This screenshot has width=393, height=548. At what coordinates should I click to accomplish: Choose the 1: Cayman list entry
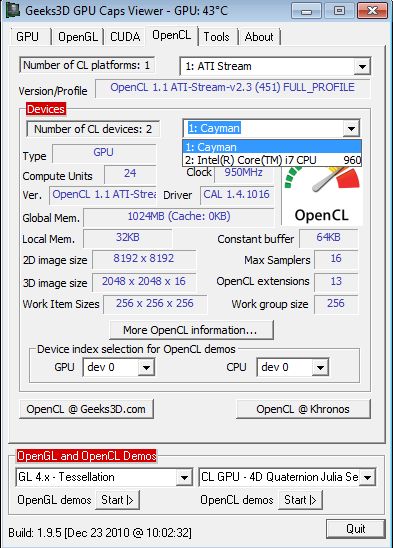click(x=272, y=147)
